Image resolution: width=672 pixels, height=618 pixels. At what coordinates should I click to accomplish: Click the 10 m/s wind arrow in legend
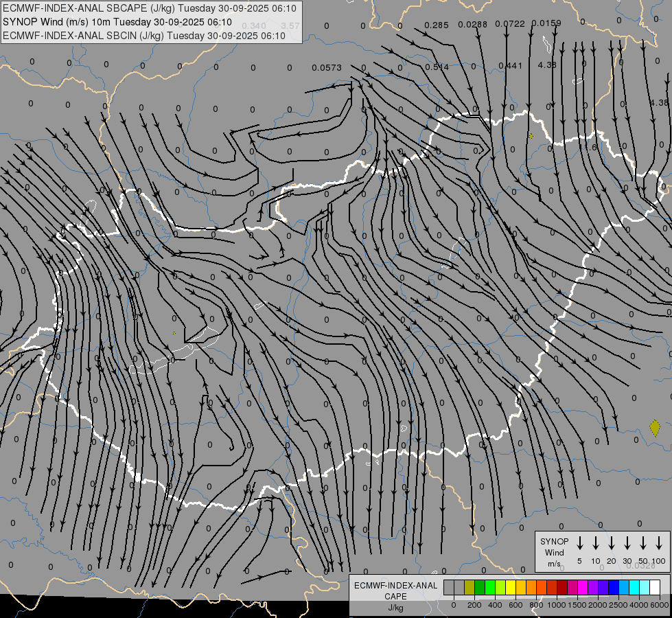(x=596, y=543)
